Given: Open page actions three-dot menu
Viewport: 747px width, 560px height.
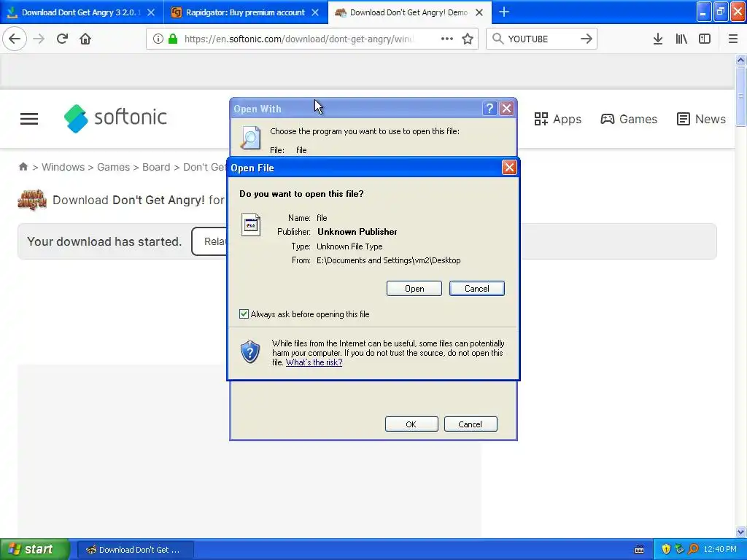Looking at the screenshot, I should pos(447,39).
